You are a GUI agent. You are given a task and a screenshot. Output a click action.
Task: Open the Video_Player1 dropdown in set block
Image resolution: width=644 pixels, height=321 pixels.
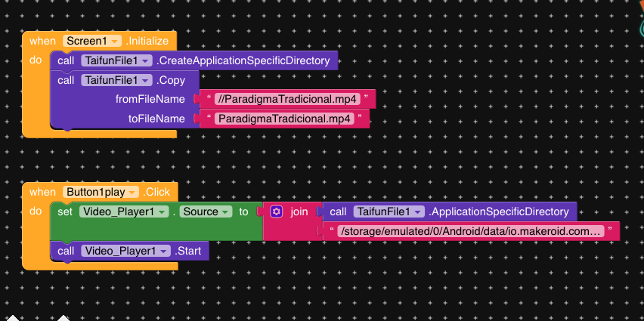(124, 211)
